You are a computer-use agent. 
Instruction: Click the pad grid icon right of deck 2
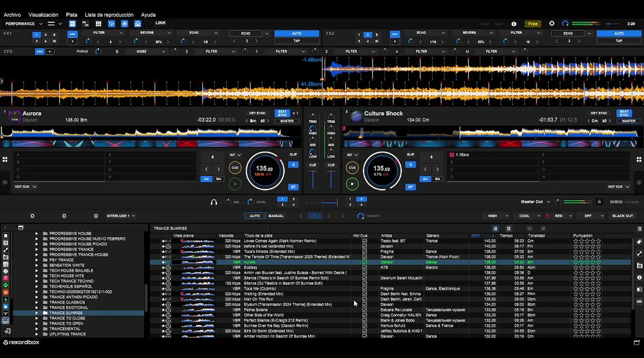[639, 160]
